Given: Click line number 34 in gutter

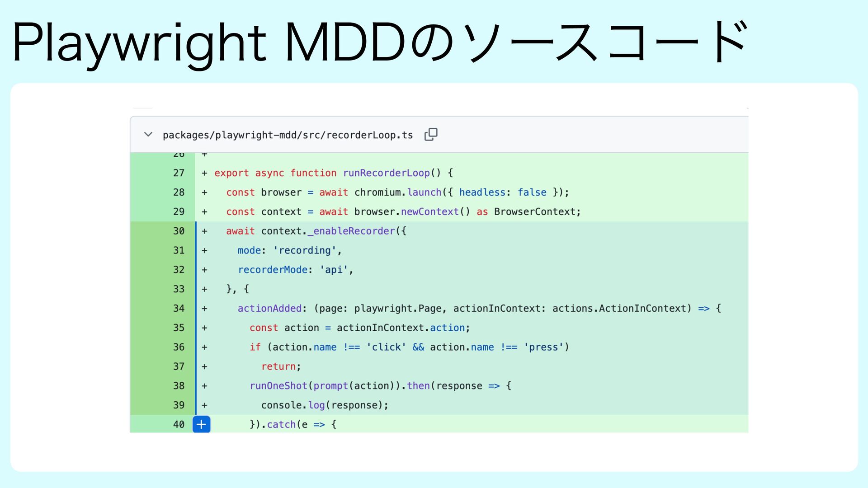Looking at the screenshot, I should pos(179,308).
